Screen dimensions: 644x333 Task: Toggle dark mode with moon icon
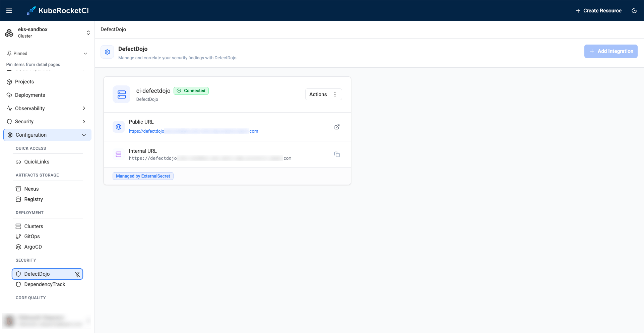coord(634,11)
